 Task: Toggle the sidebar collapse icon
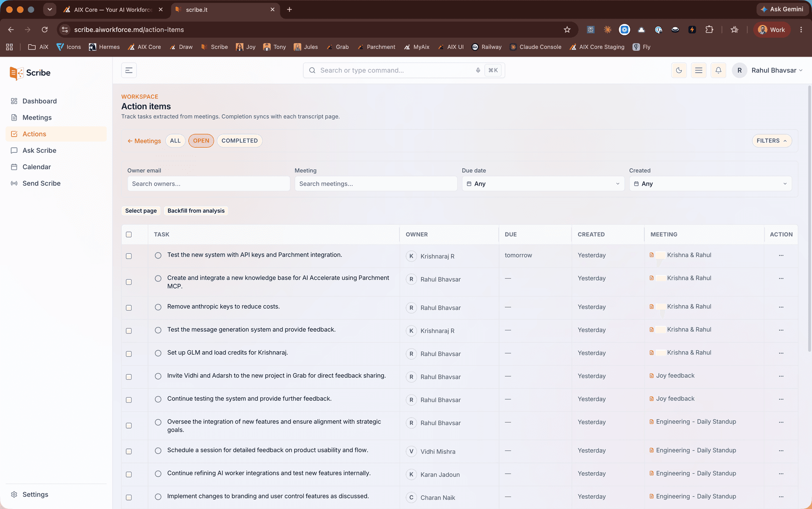129,70
